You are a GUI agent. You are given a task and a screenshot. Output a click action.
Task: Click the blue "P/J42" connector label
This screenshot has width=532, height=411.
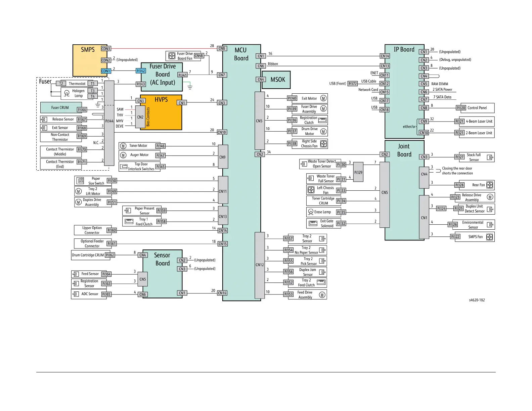pos(141,71)
